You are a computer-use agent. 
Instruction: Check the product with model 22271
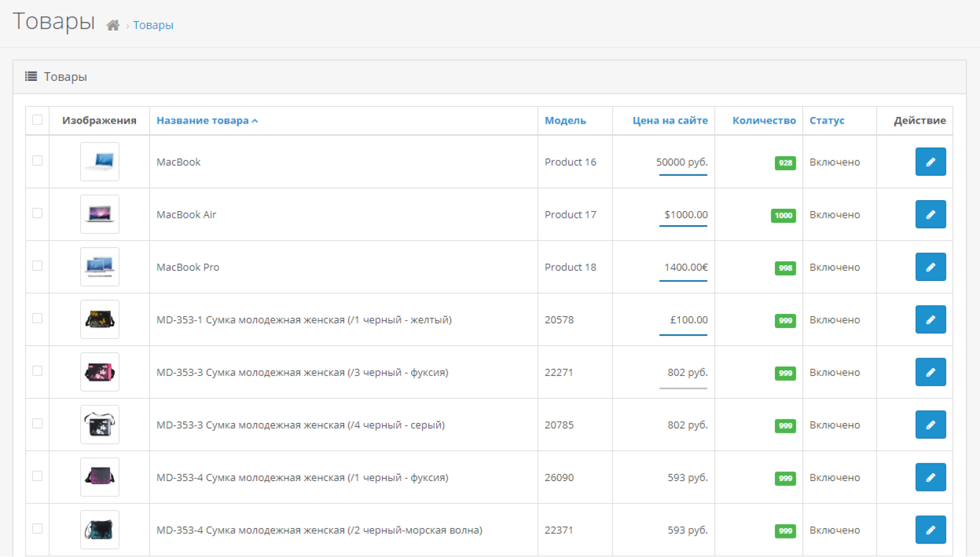click(x=37, y=372)
